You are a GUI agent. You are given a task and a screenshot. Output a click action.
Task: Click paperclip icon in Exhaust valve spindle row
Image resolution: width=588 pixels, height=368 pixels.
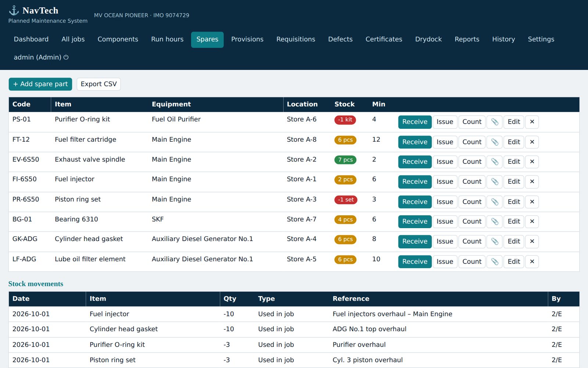[495, 162]
